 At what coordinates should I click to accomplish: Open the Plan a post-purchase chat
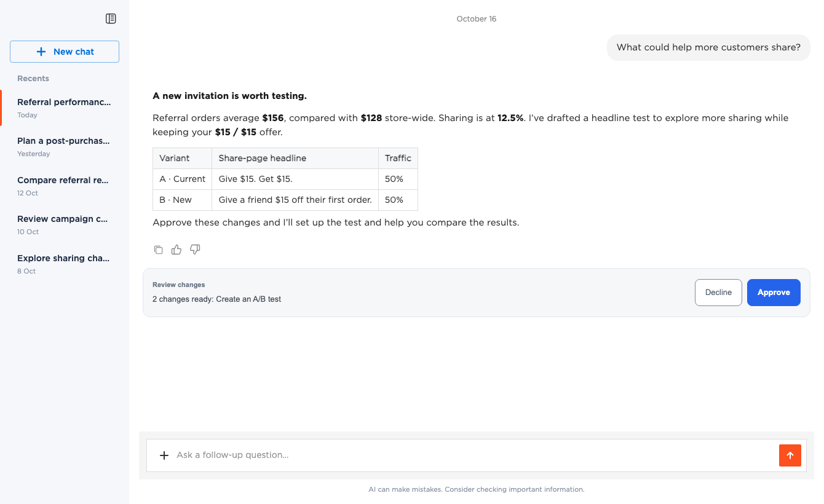65,146
